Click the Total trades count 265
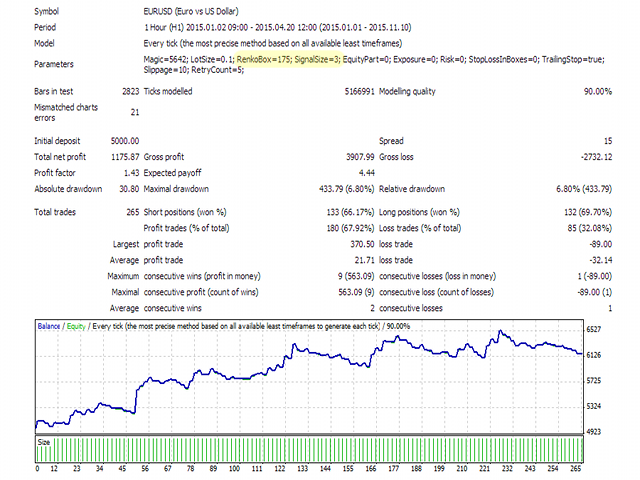This screenshot has height=480, width=640. point(131,212)
